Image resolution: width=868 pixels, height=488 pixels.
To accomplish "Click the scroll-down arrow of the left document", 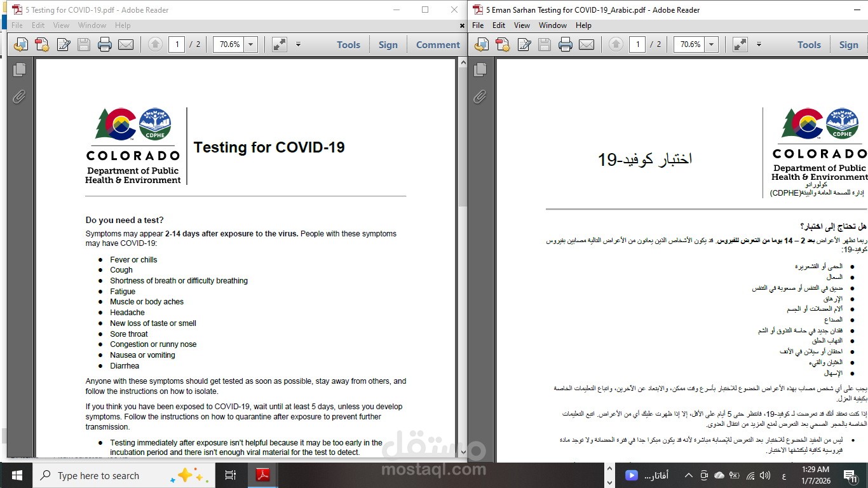I will tap(462, 452).
